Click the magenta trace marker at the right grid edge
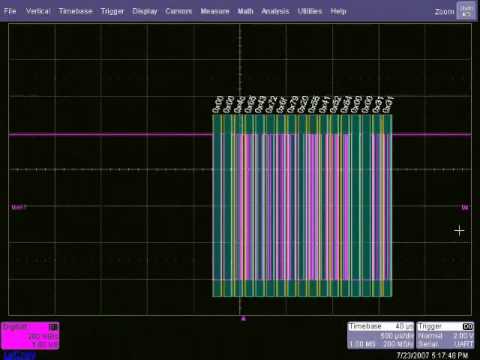This screenshot has height=360, width=480. point(465,207)
